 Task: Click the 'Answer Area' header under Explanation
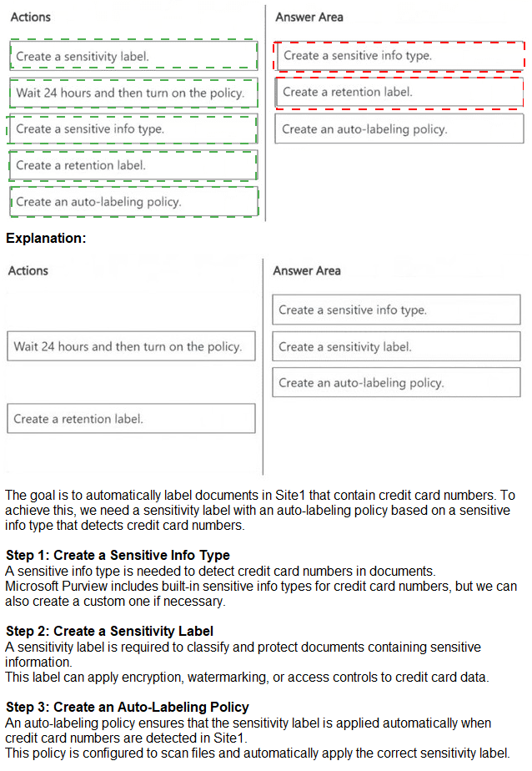[307, 270]
